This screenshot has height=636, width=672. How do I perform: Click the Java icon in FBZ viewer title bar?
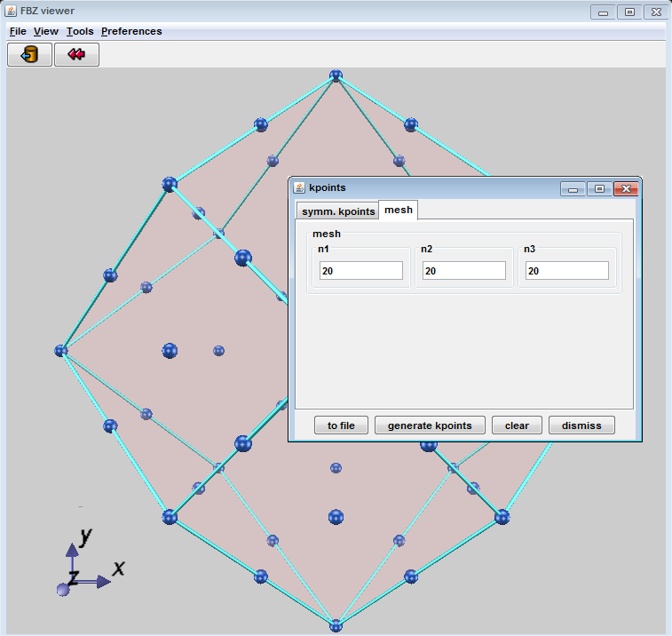pyautogui.click(x=11, y=12)
